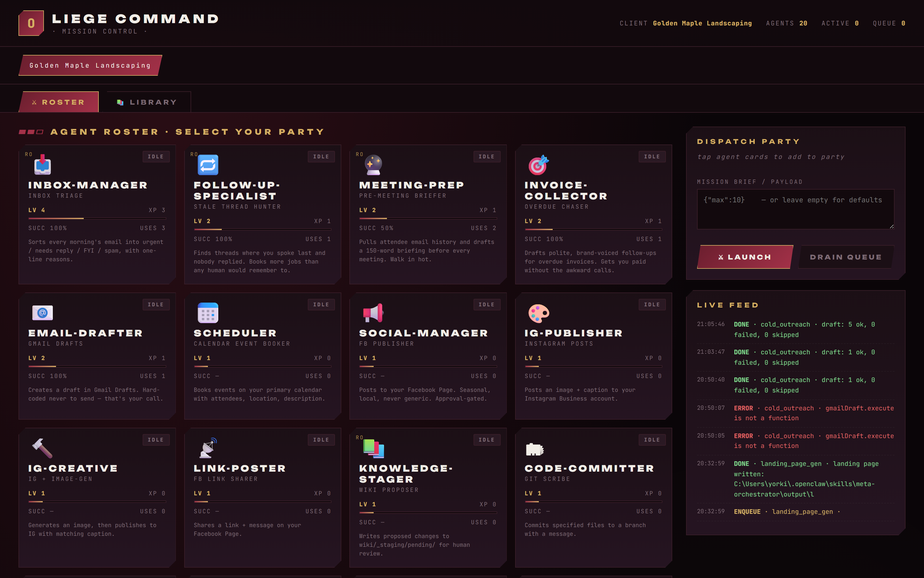
Task: Click the IG-Publisher paint palette icon
Action: pos(538,313)
